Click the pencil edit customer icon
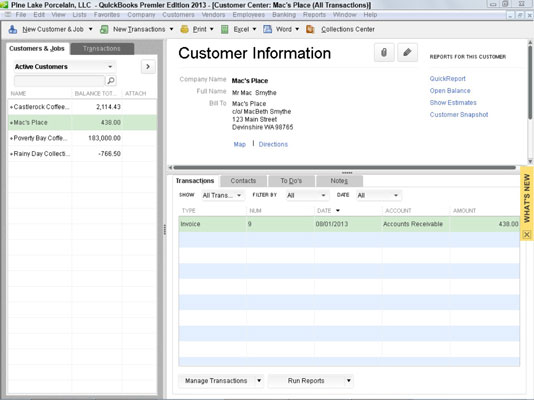The height and width of the screenshot is (400, 534). tap(407, 53)
